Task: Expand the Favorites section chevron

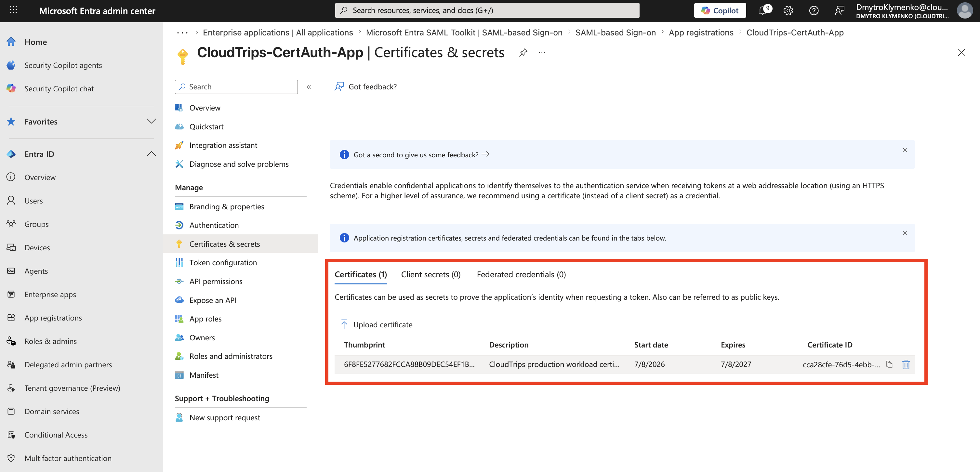Action: 152,121
